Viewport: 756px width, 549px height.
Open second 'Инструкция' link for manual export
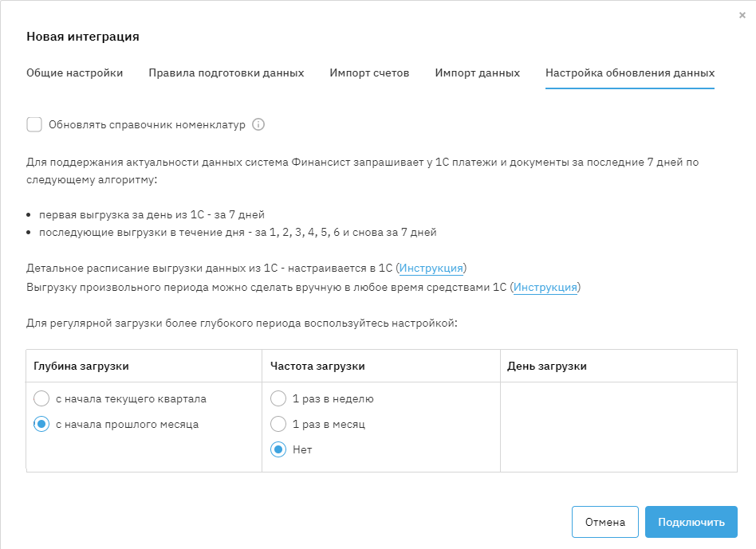[545, 287]
